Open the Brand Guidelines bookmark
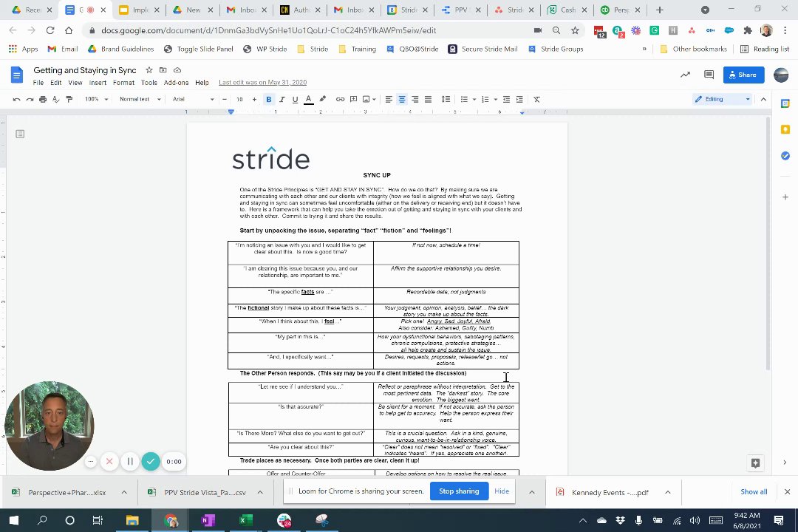 pyautogui.click(x=120, y=49)
